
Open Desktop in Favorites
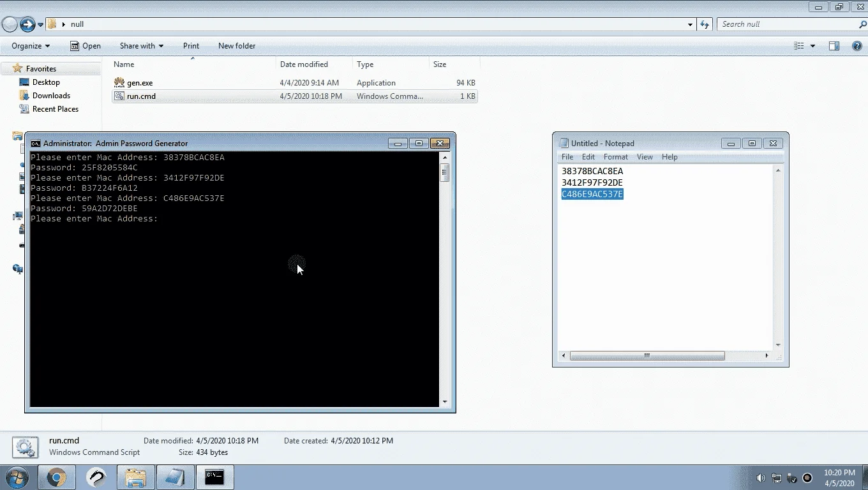(x=46, y=82)
